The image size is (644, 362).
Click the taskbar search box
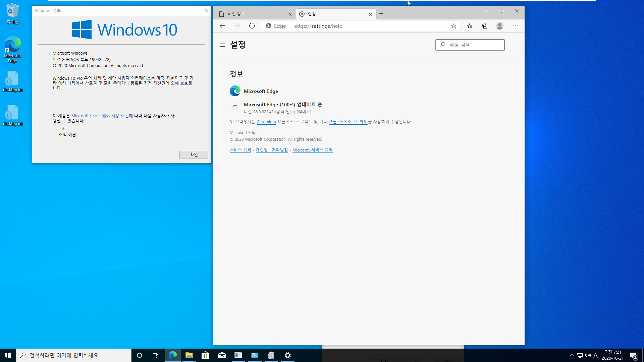(x=74, y=355)
